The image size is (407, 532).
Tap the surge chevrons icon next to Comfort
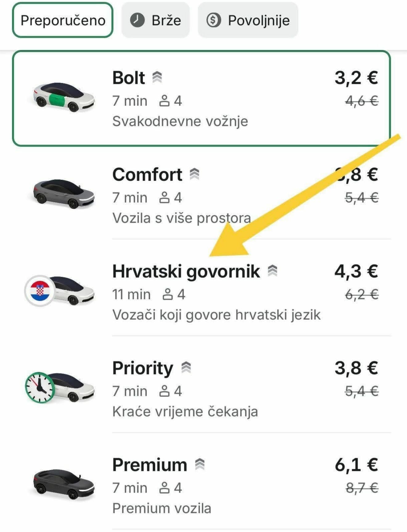click(x=195, y=174)
